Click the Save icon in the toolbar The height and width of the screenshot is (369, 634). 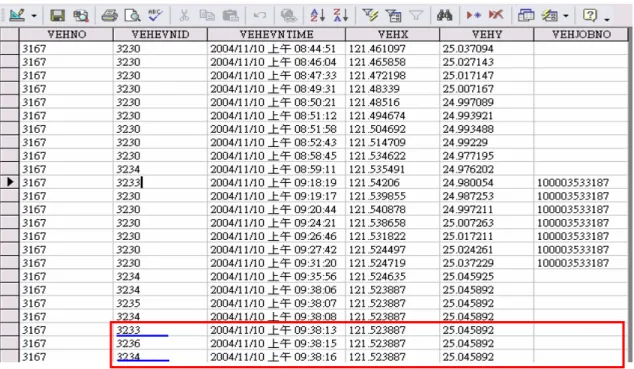click(57, 16)
